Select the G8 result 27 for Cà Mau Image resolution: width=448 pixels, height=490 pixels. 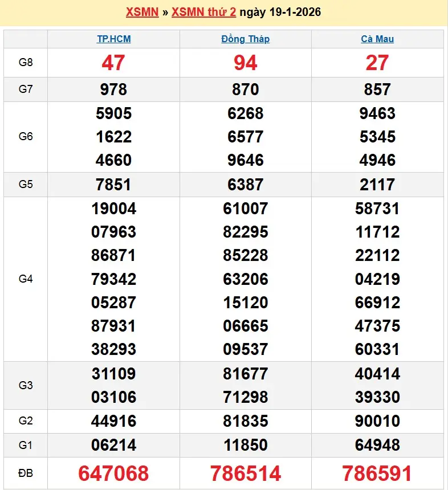click(x=377, y=63)
